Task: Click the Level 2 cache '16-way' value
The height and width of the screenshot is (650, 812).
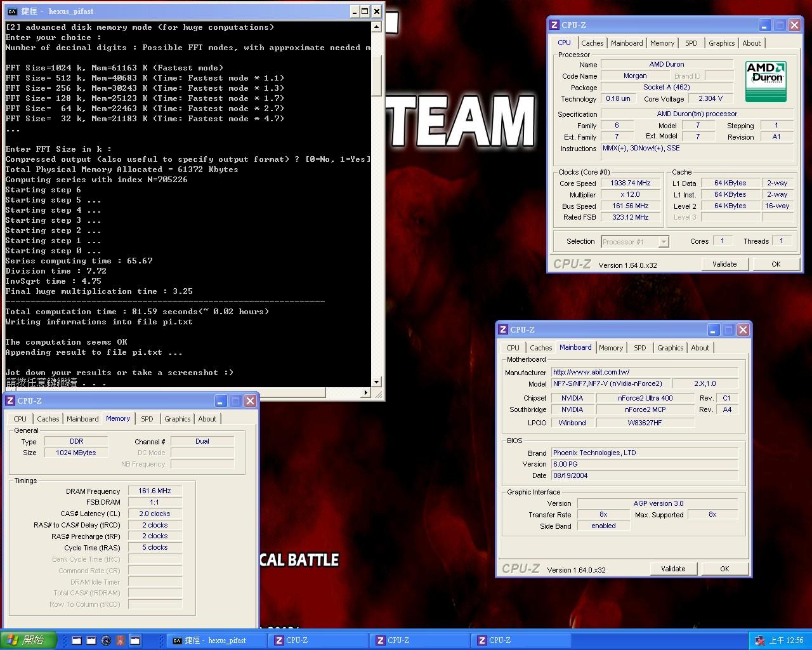Action: click(x=777, y=206)
